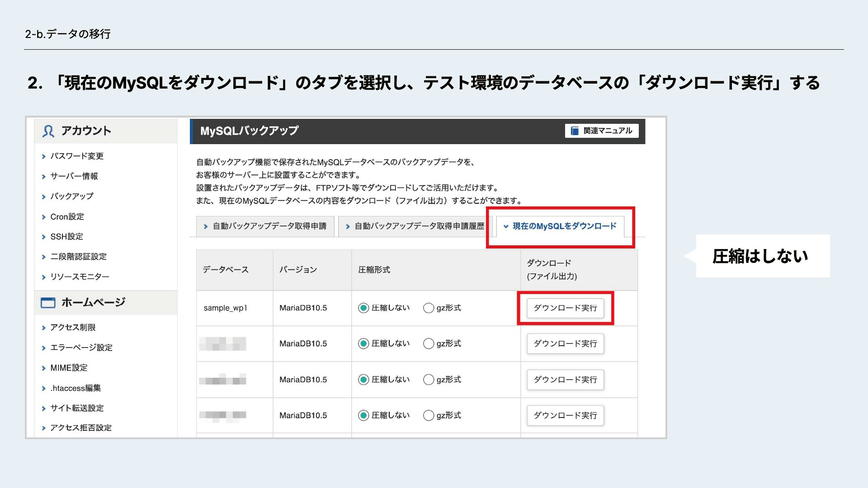Open 二段階認証設定 from account menu
868x488 pixels.
78,257
